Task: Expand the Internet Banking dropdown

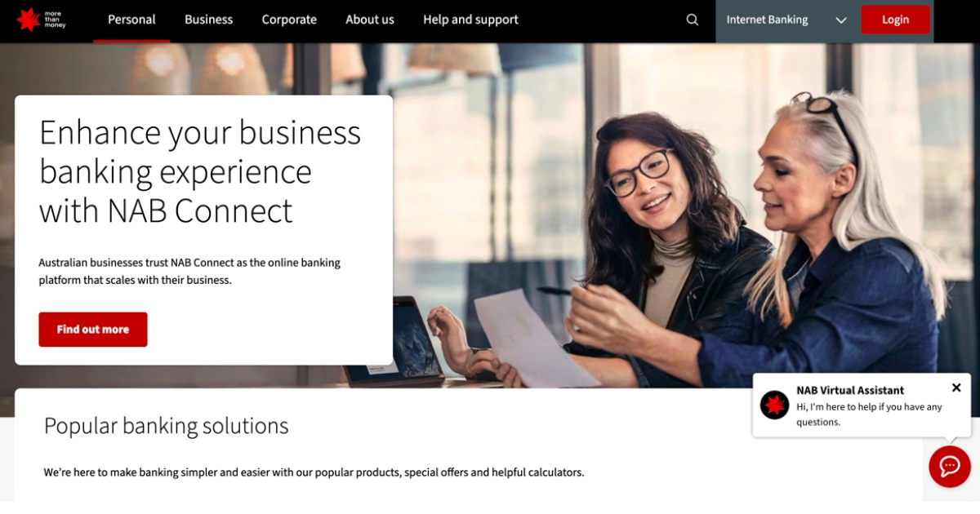Action: click(x=768, y=20)
